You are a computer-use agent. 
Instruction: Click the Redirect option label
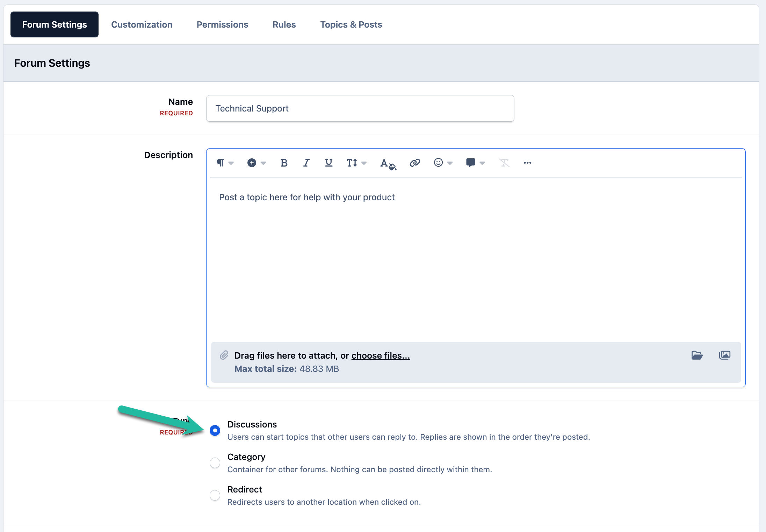245,489
